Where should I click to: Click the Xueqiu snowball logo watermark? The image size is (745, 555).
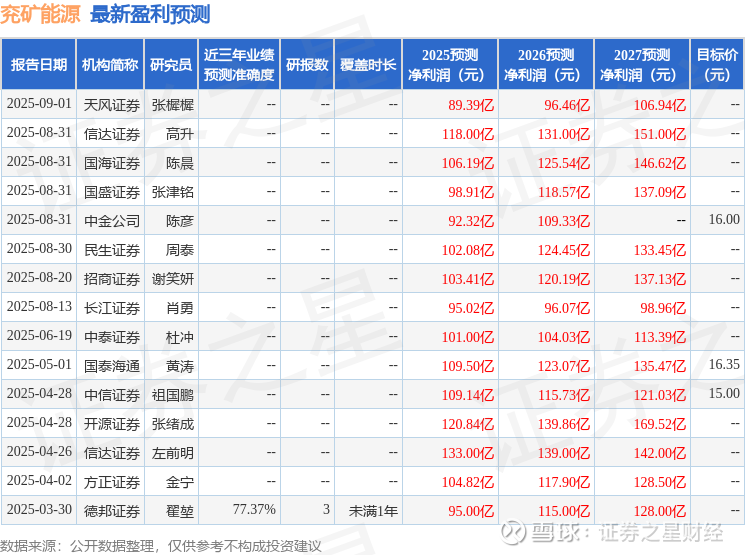tap(514, 532)
